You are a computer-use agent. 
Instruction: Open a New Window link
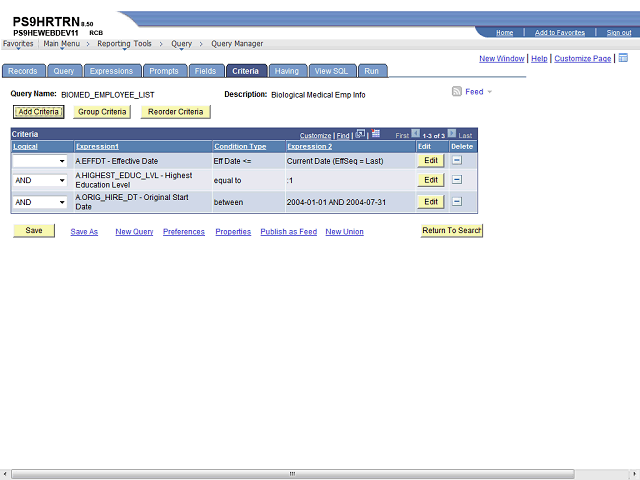pyautogui.click(x=502, y=59)
